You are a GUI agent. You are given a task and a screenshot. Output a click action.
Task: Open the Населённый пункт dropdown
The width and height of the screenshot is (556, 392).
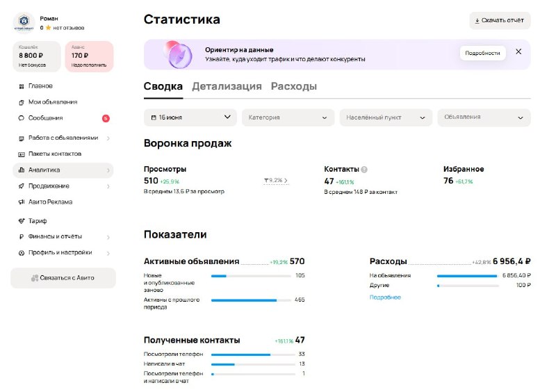click(x=386, y=117)
